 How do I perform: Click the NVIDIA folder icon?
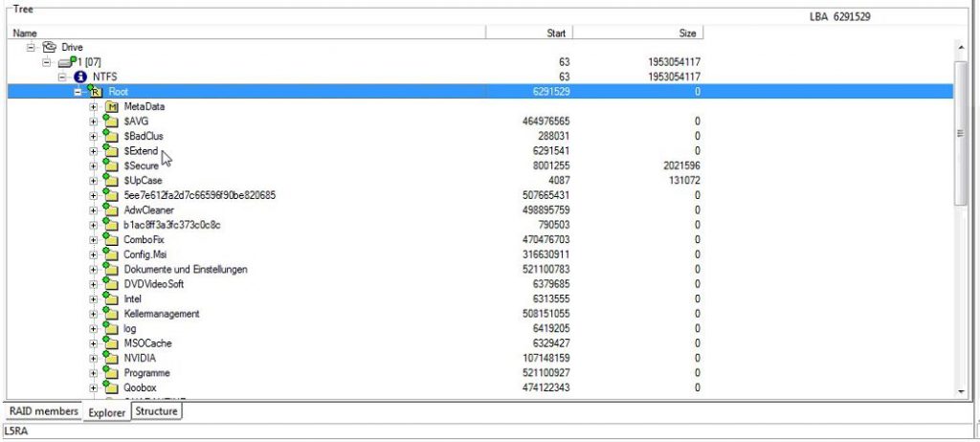[x=110, y=358]
